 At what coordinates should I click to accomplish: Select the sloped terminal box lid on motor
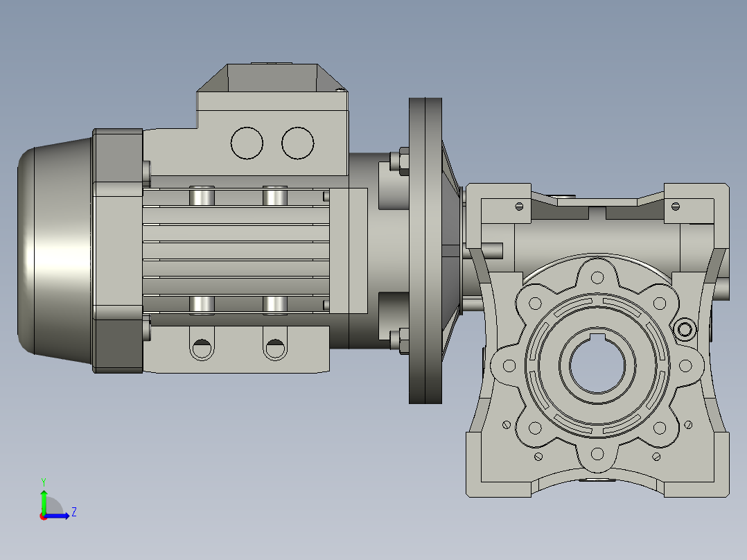[272, 77]
